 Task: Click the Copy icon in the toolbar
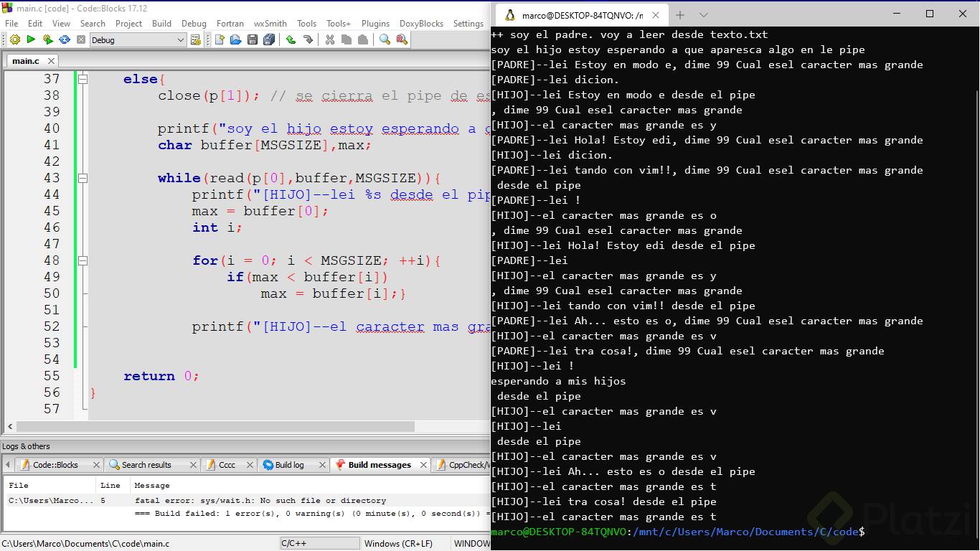(x=347, y=40)
